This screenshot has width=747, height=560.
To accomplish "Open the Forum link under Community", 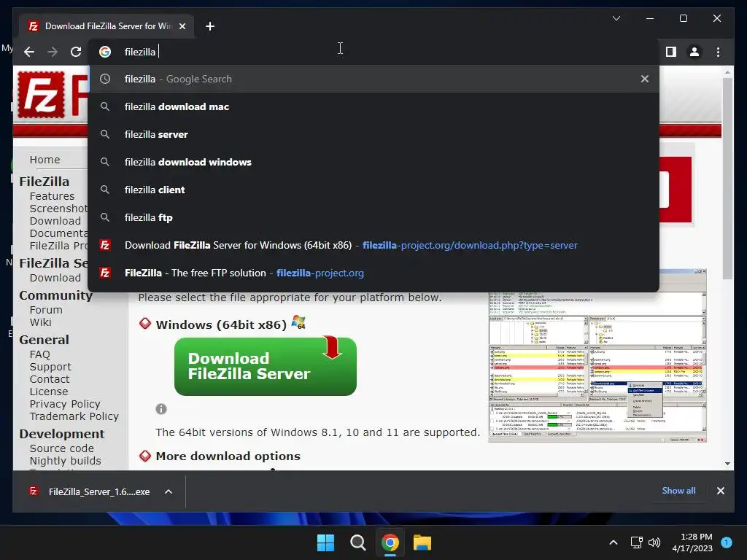I will [x=46, y=310].
